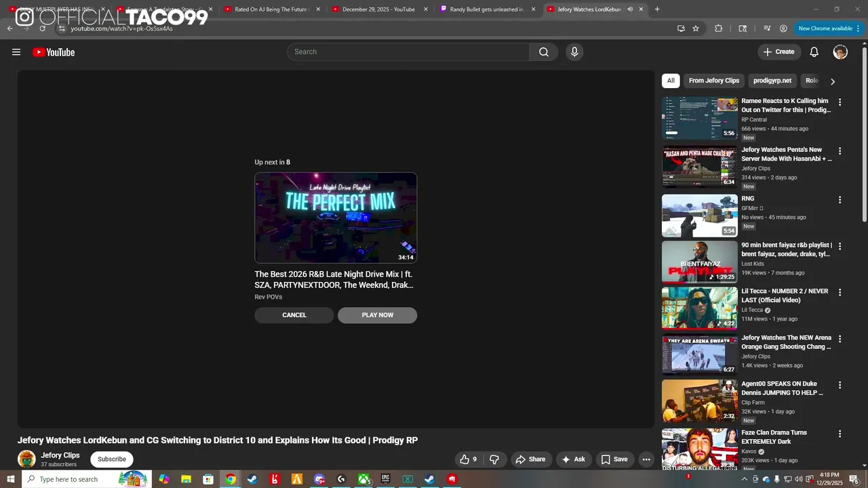Go to the YouTube home logo
The width and height of the screenshot is (868, 488).
click(x=54, y=52)
